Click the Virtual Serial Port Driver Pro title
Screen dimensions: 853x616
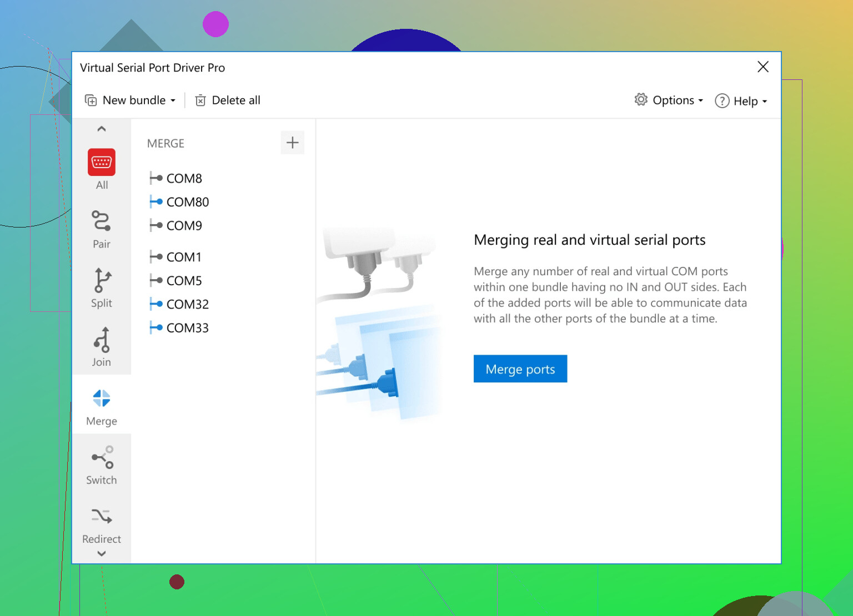coord(152,68)
